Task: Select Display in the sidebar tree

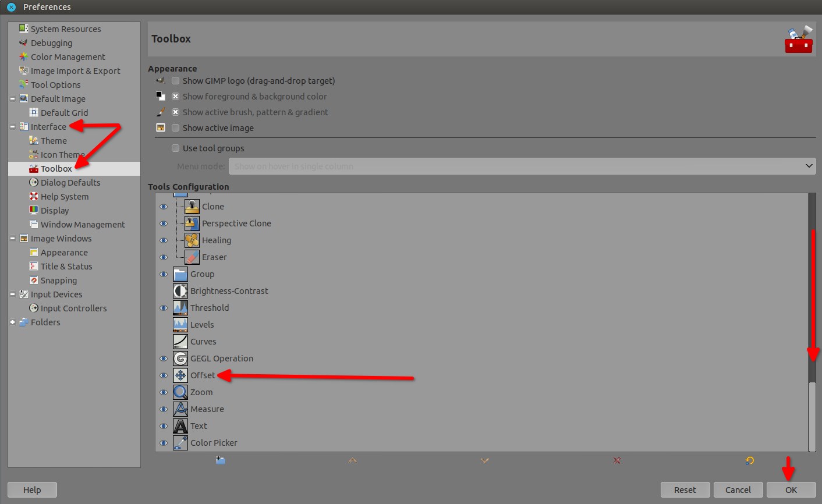Action: point(55,211)
